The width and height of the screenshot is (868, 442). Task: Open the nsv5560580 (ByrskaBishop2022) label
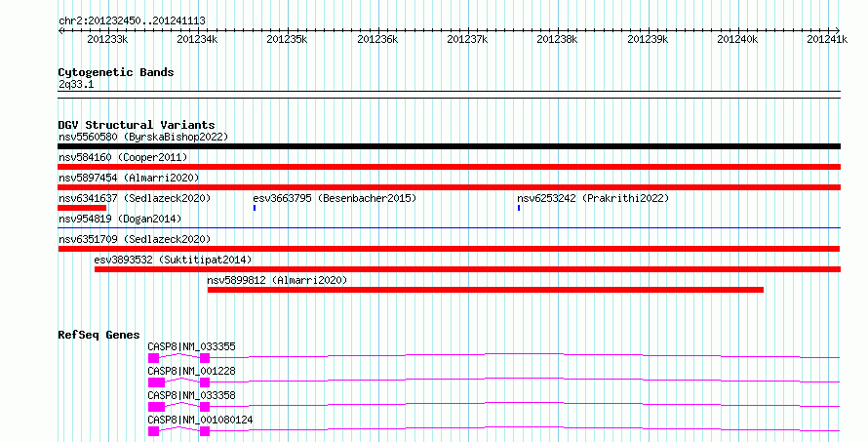pos(143,137)
